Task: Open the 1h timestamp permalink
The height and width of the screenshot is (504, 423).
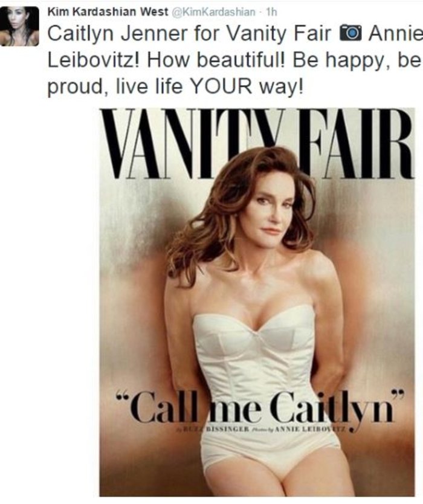Action: coord(272,12)
